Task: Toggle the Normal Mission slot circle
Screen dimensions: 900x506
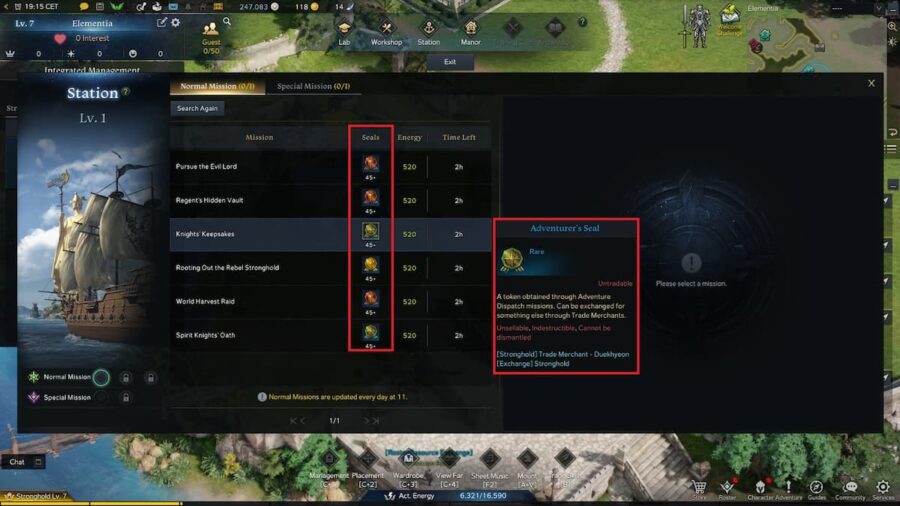Action: pos(102,377)
